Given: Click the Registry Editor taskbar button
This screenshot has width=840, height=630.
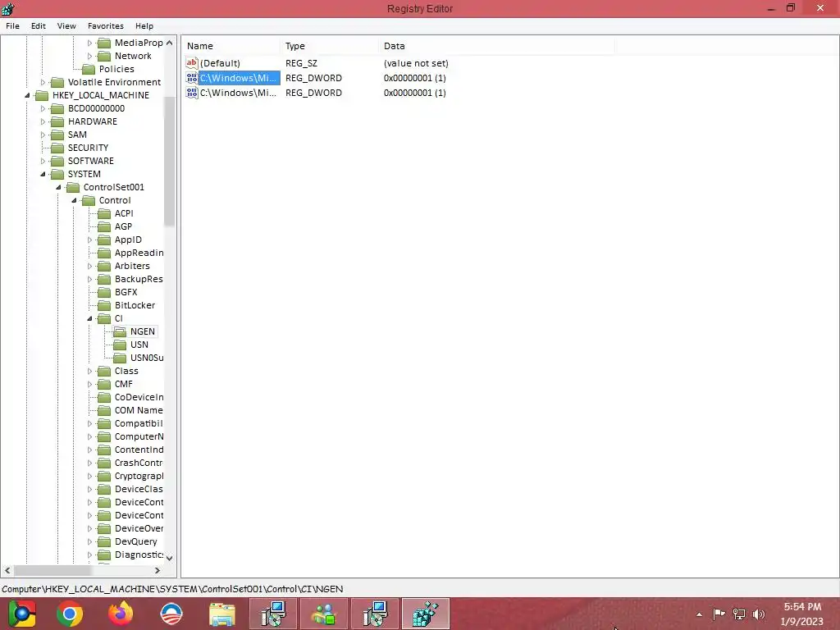Looking at the screenshot, I should pos(426,614).
